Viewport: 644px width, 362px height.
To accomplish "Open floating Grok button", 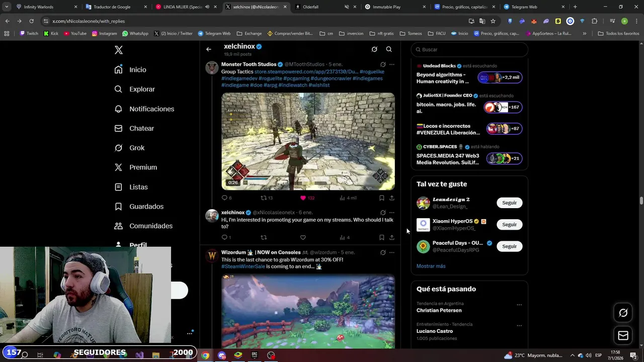I will 623,313.
